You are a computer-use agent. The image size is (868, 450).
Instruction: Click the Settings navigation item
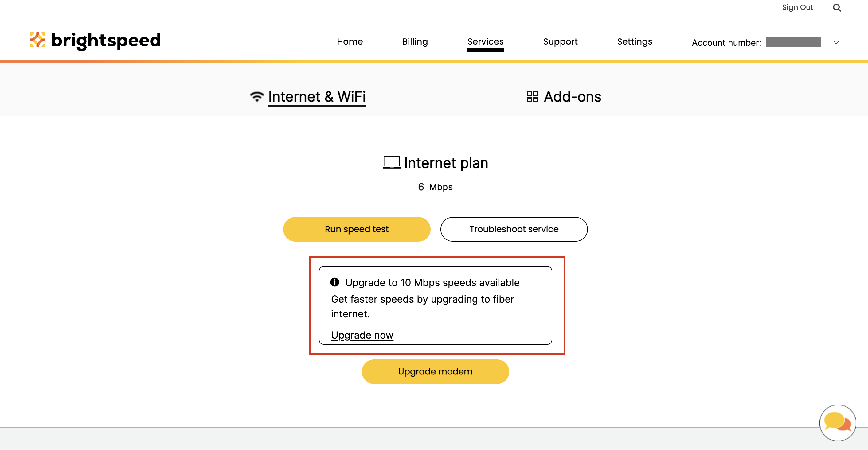[x=634, y=41]
